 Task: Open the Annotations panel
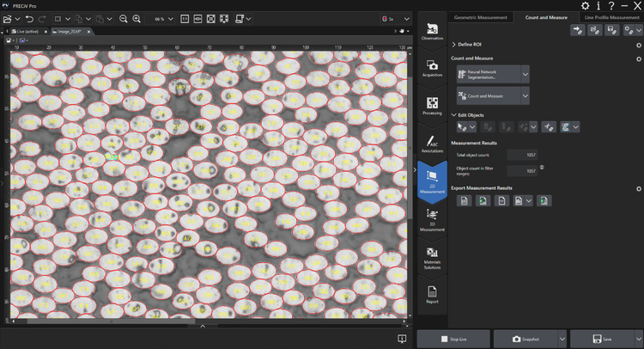(x=432, y=143)
